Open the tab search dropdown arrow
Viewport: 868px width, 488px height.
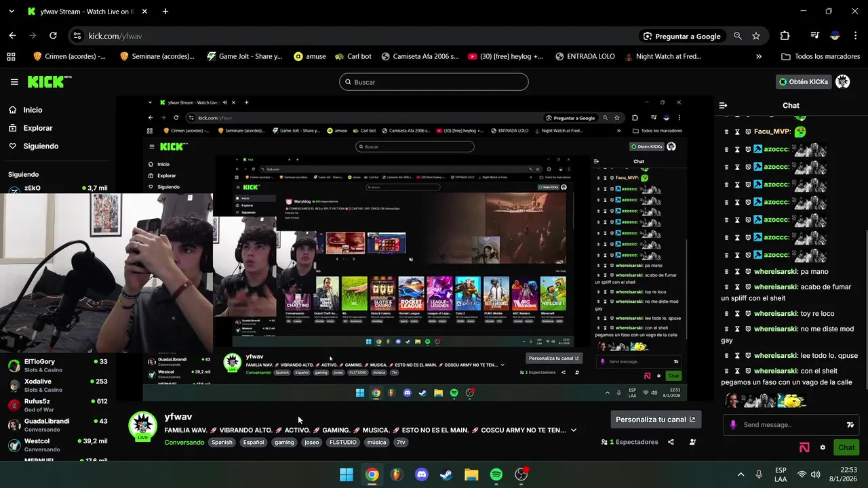(x=11, y=12)
